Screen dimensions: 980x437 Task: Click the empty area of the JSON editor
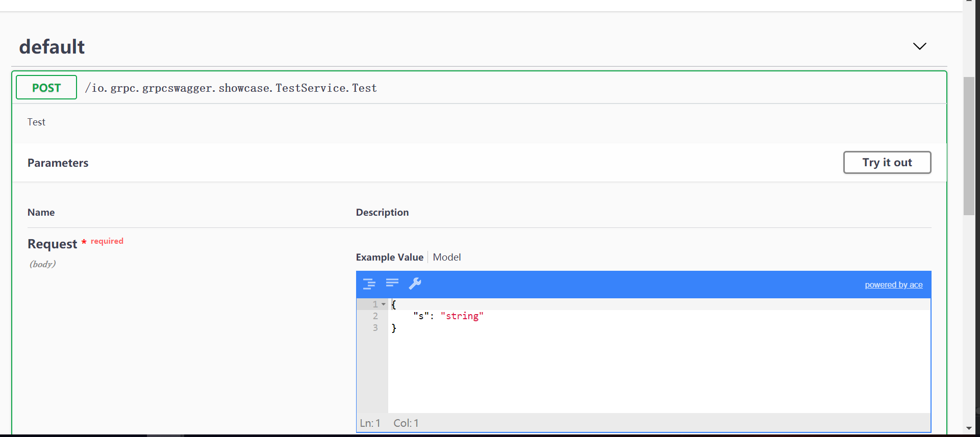pos(658,372)
